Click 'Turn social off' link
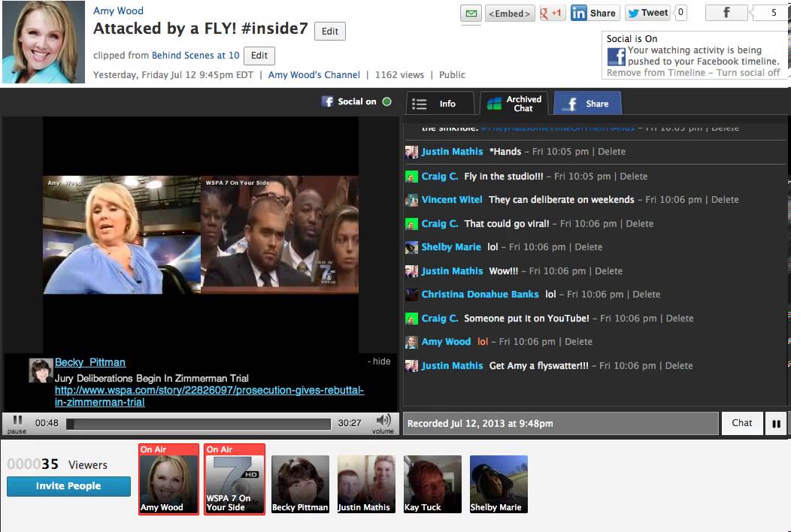Viewport: 791px width, 532px height. pyautogui.click(x=748, y=73)
